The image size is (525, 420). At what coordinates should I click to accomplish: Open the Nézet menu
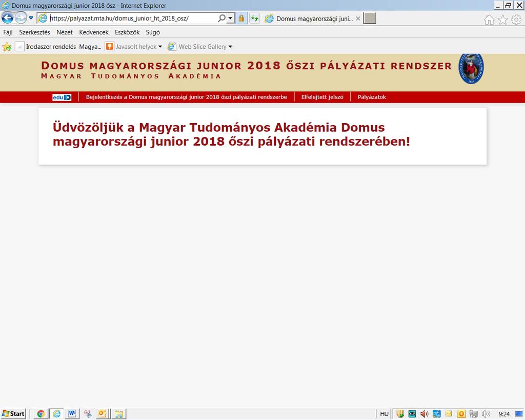coord(65,32)
